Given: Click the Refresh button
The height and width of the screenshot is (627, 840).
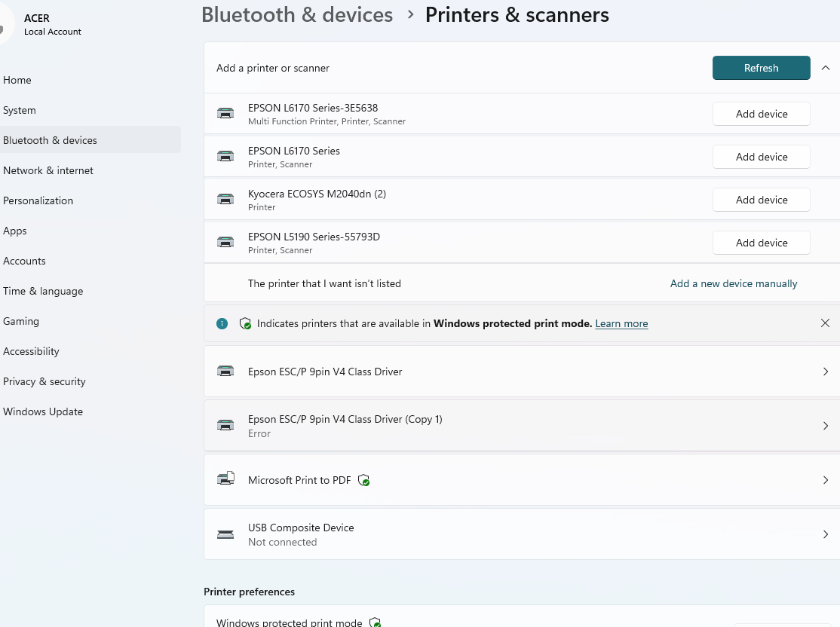Looking at the screenshot, I should coord(762,68).
